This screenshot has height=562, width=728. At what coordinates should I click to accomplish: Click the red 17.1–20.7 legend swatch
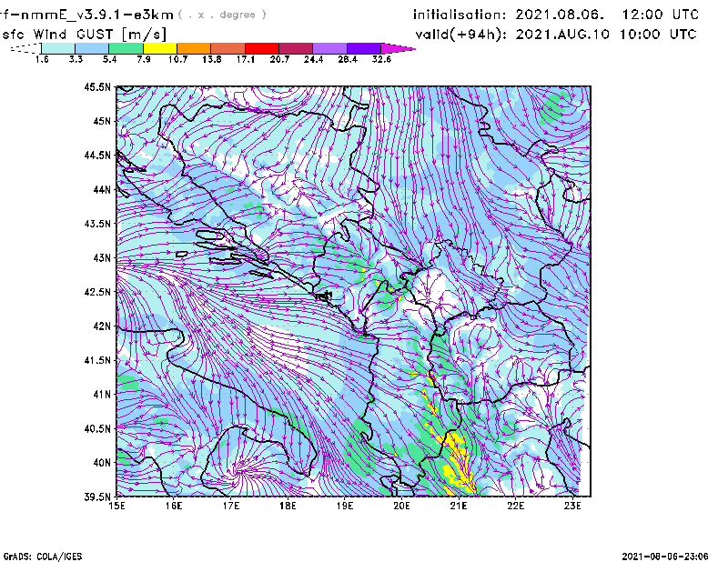tap(262, 48)
